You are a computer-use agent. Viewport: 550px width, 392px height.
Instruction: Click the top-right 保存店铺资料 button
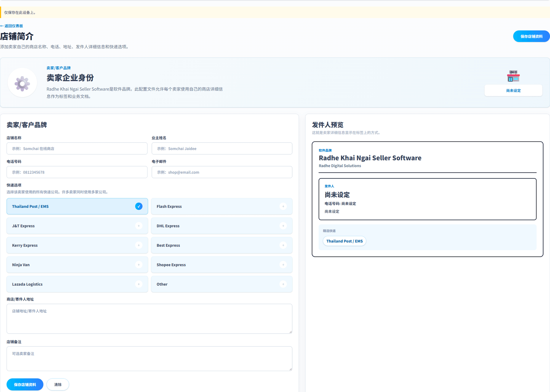(x=531, y=36)
